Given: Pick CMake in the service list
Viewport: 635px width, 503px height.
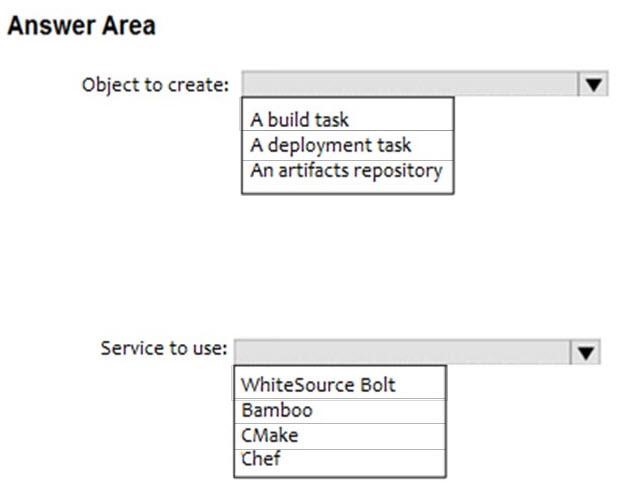Looking at the screenshot, I should coord(340,436).
